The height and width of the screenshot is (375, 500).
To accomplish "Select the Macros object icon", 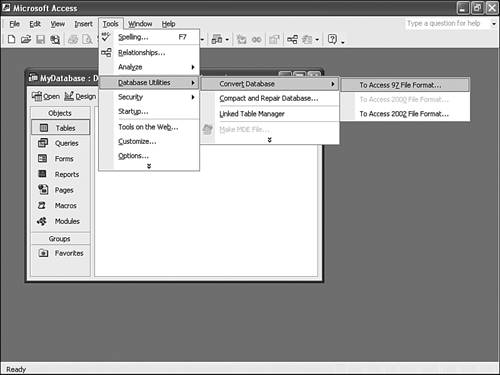I will click(x=42, y=205).
